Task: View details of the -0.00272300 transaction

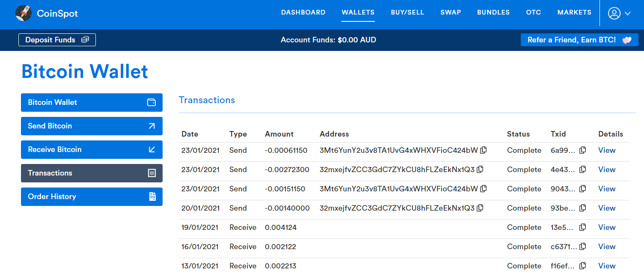Action: tap(607, 170)
